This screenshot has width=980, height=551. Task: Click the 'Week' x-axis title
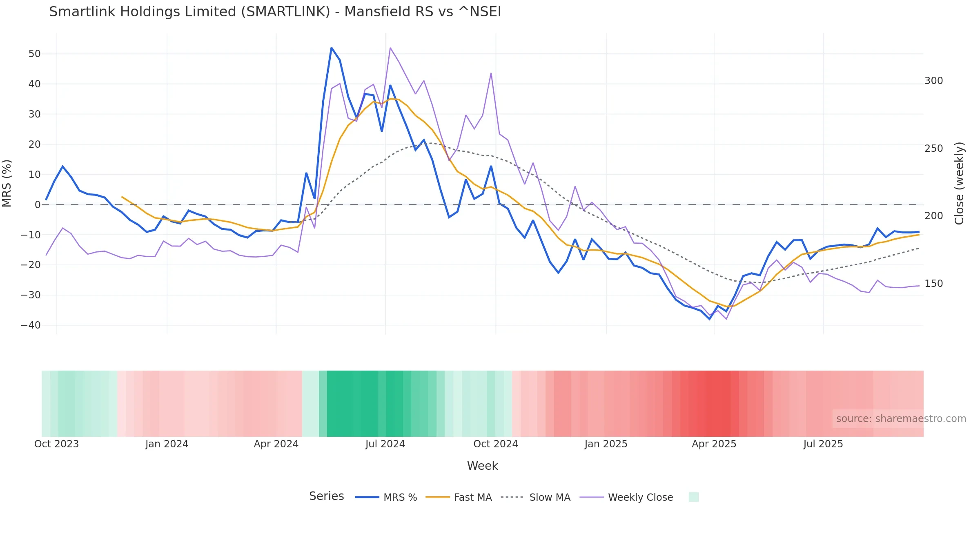click(482, 466)
